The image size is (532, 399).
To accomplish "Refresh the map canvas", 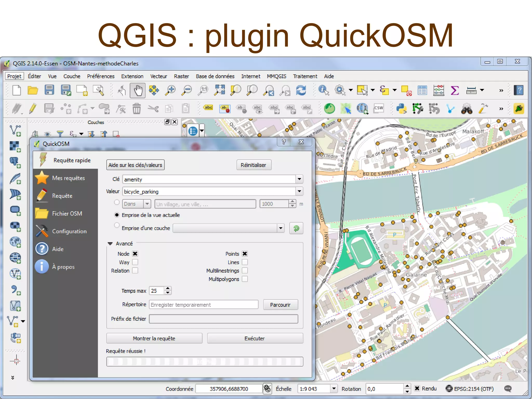I will click(x=301, y=90).
